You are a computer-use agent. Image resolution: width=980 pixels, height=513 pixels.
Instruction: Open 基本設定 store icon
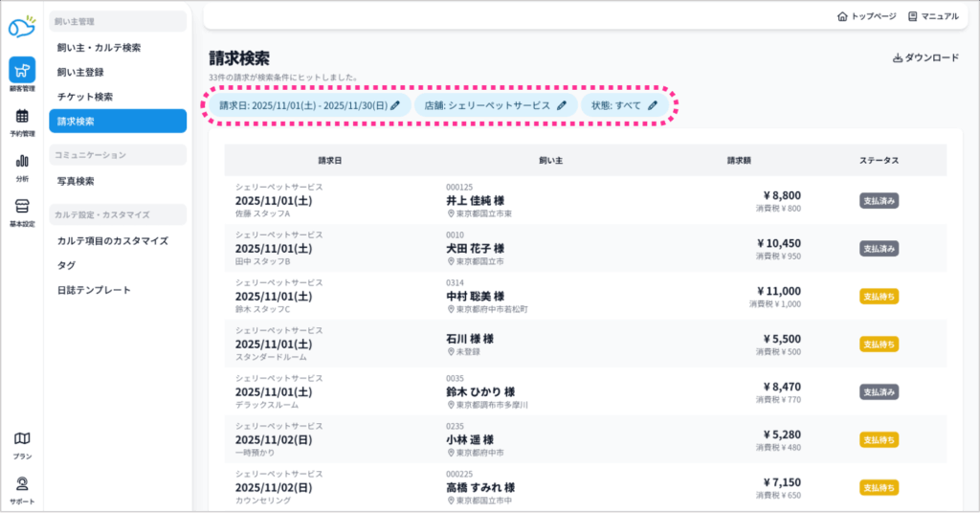(x=22, y=207)
